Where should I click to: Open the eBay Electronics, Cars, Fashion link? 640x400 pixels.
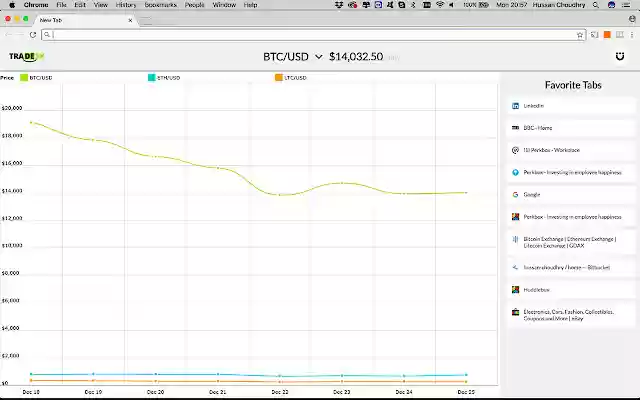click(x=571, y=315)
